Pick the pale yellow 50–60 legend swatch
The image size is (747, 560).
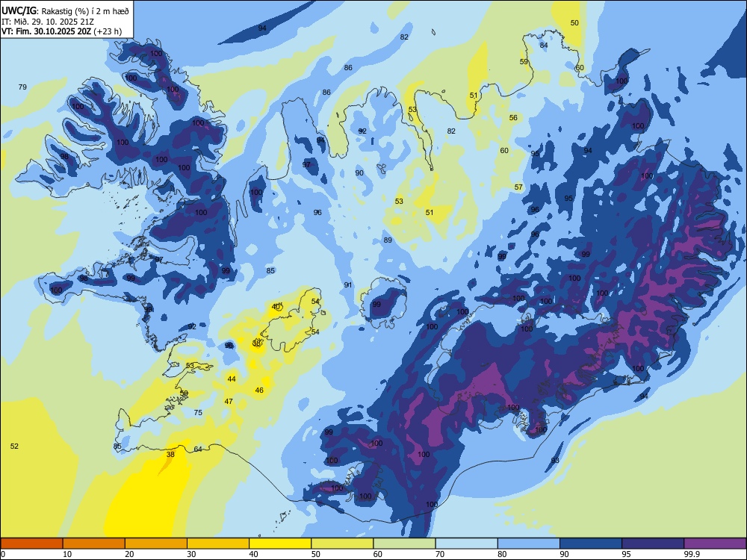tap(342, 544)
